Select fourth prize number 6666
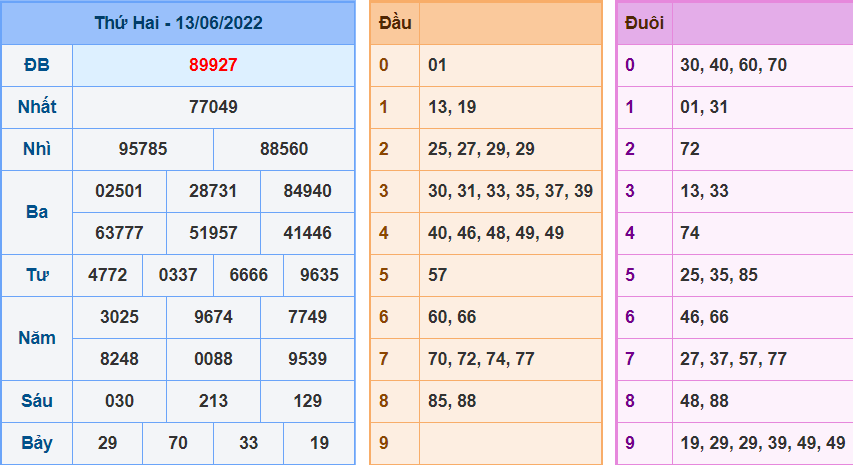 click(x=249, y=275)
